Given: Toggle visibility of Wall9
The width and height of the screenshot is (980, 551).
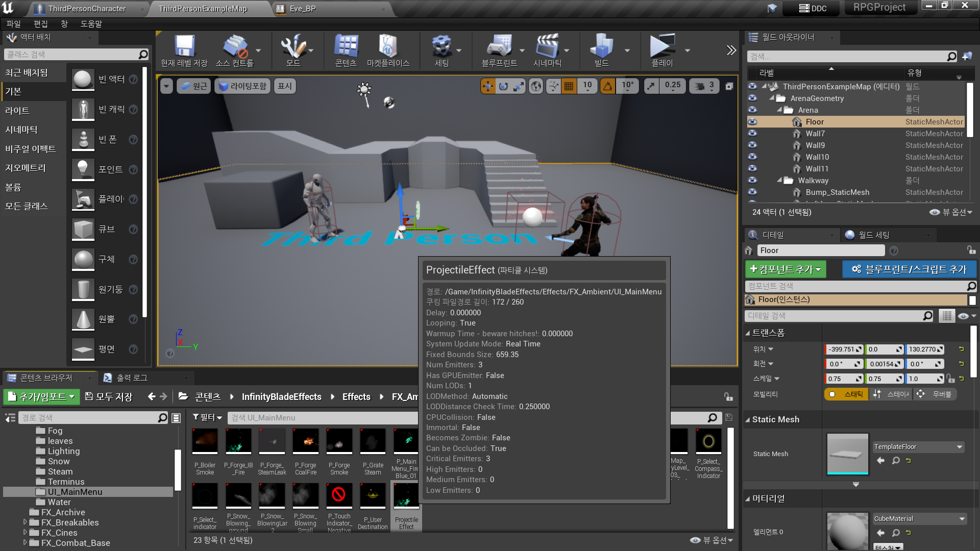Looking at the screenshot, I should pyautogui.click(x=752, y=145).
